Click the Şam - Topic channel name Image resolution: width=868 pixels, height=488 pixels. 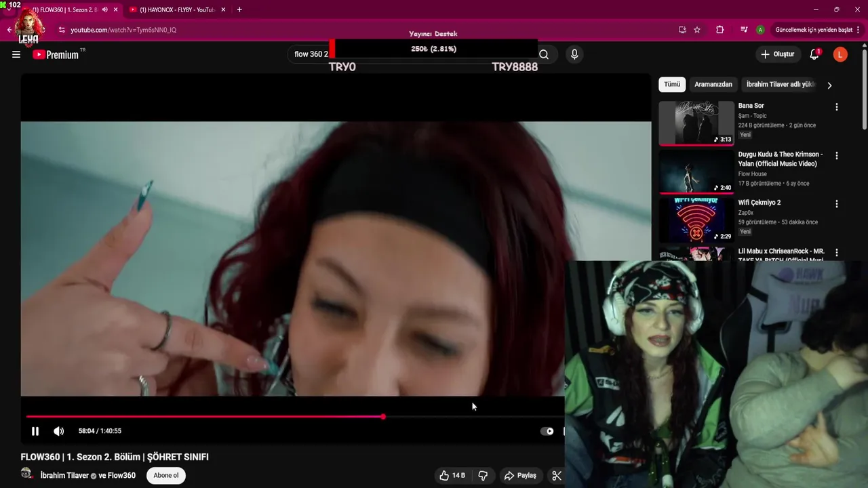click(x=753, y=116)
